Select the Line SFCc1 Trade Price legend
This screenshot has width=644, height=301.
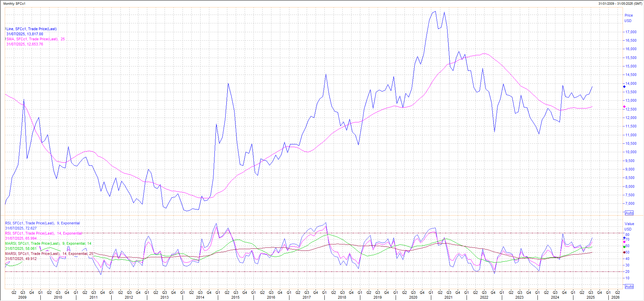coord(32,29)
